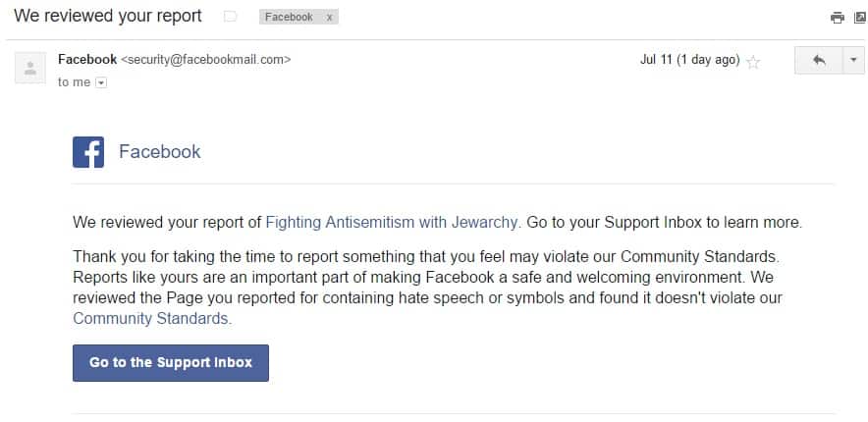Click the security@facebookmail.com address
The height and width of the screenshot is (422, 868).
(x=205, y=60)
